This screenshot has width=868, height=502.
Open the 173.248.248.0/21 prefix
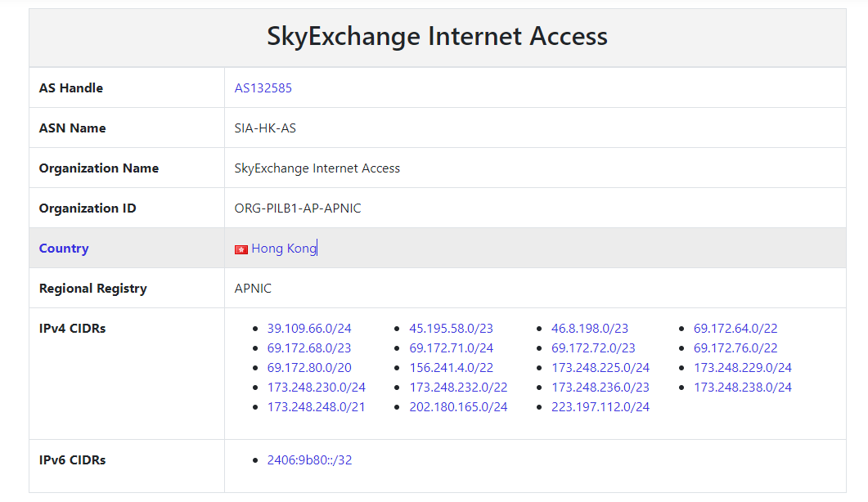[x=316, y=407]
